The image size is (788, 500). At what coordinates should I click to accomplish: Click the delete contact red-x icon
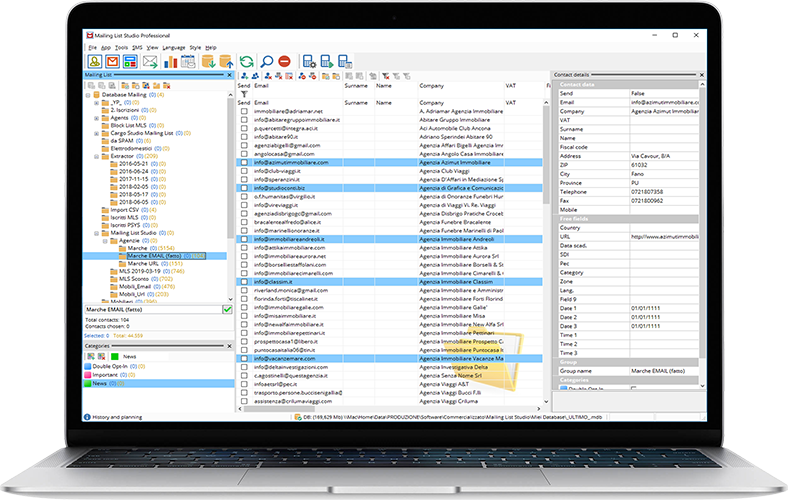coord(268,76)
